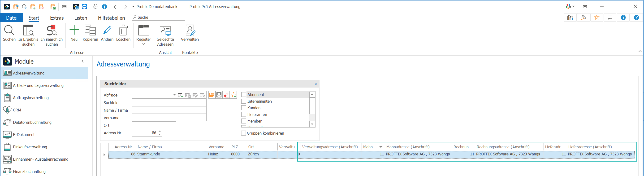Screen dimensions: 644x176
Task: Open Verwalten contacts icon
Action: coord(190,30)
